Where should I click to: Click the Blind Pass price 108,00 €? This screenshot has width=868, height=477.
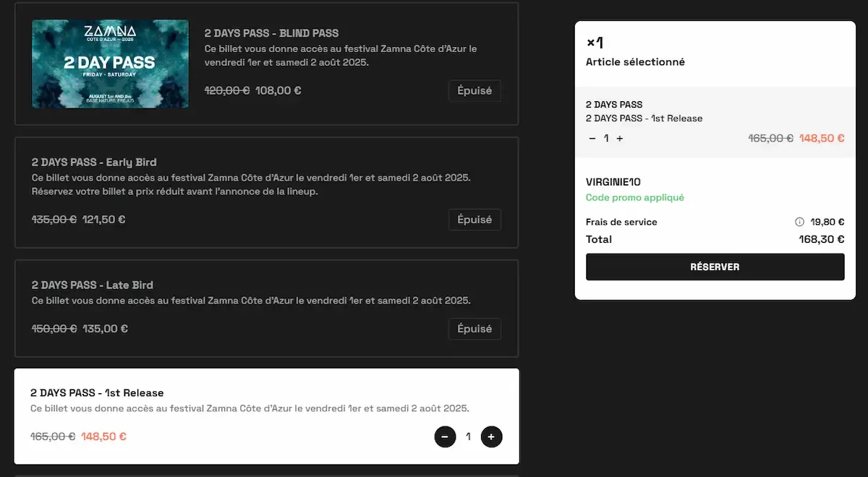coord(278,90)
